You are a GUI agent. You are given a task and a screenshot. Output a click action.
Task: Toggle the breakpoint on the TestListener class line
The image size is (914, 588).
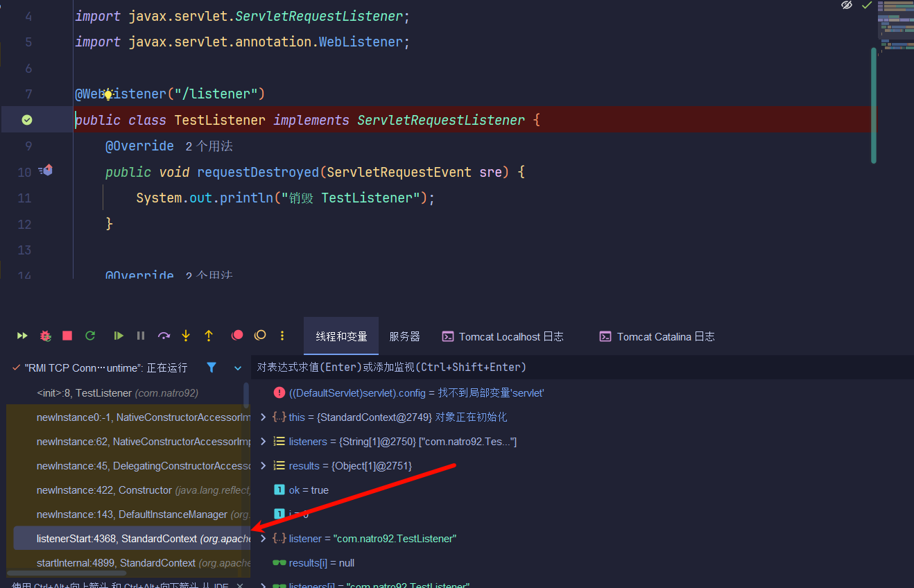click(x=26, y=120)
